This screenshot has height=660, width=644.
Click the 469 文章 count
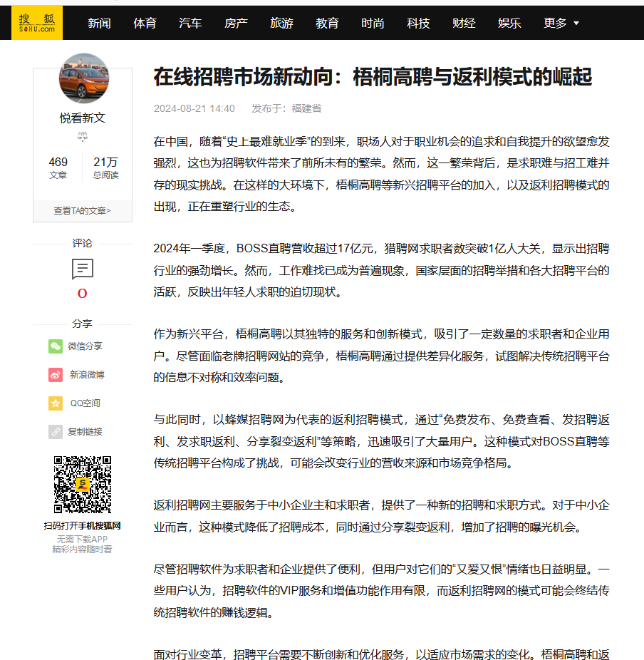(58, 167)
